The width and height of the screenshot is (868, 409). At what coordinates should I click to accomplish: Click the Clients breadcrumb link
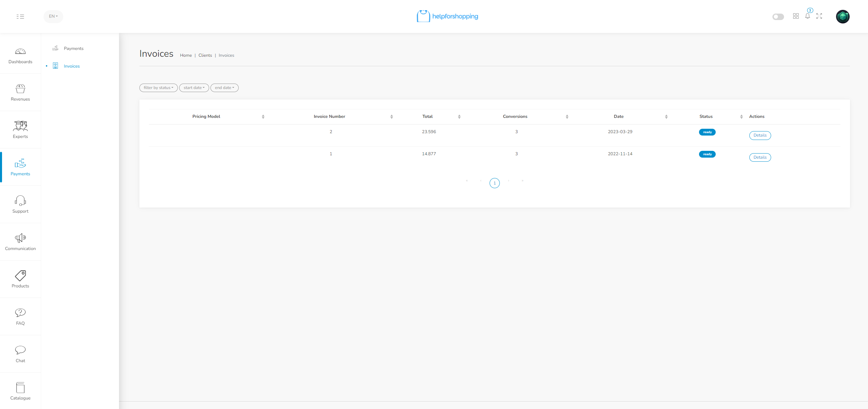[205, 55]
